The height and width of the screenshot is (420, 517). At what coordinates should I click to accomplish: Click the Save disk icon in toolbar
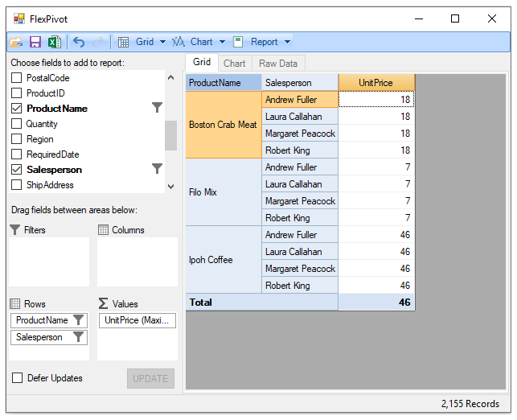point(35,42)
